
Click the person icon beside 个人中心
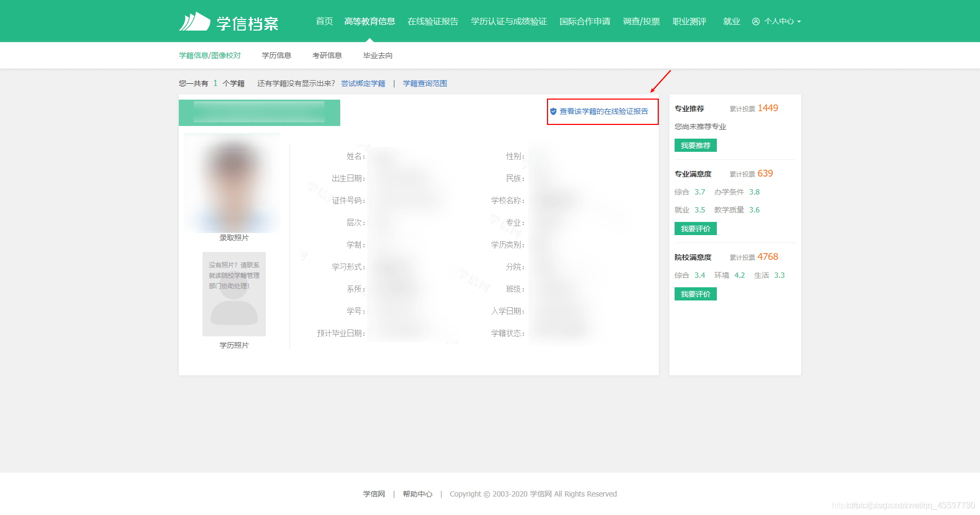coord(756,22)
